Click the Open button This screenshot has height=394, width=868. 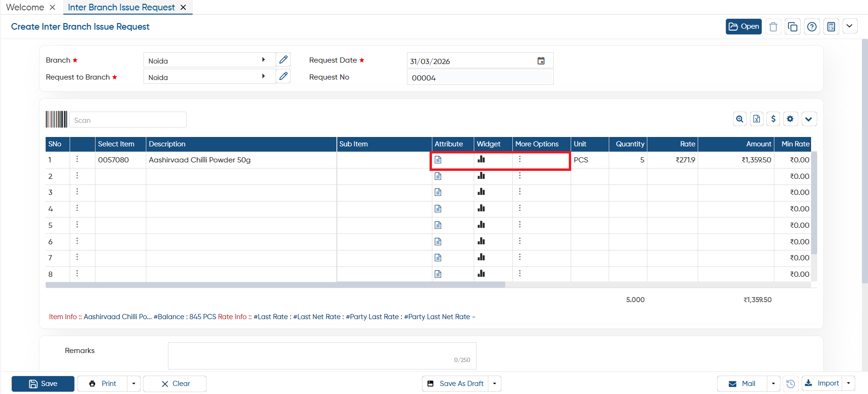point(743,26)
